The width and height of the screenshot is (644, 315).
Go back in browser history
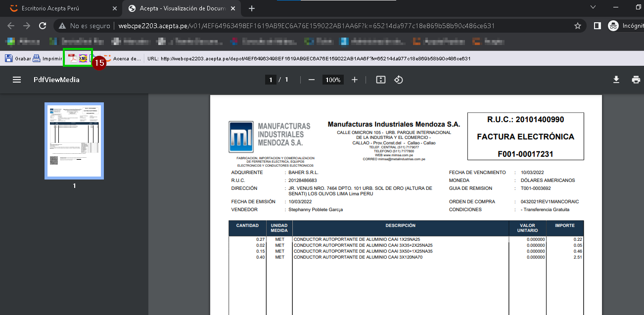click(11, 26)
